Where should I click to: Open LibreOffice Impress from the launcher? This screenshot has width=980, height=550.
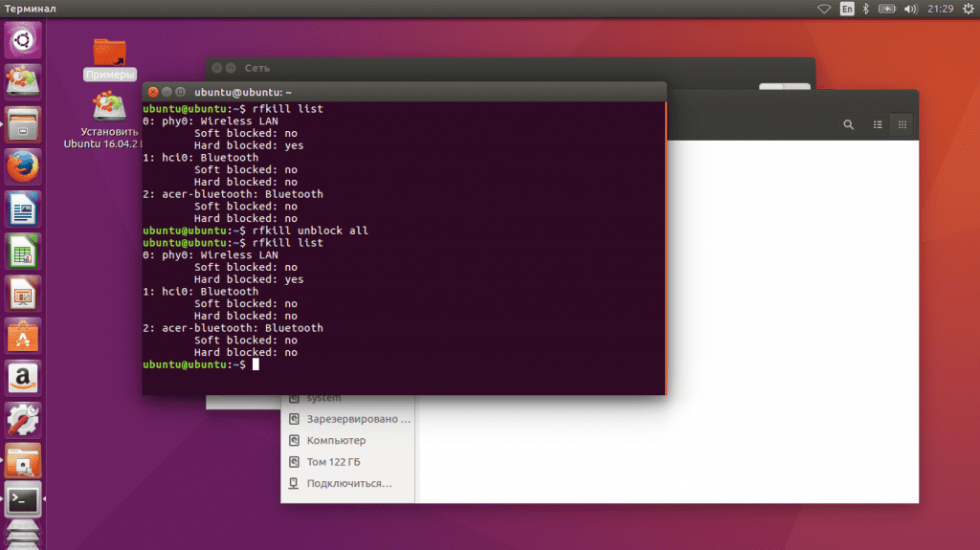tap(23, 293)
